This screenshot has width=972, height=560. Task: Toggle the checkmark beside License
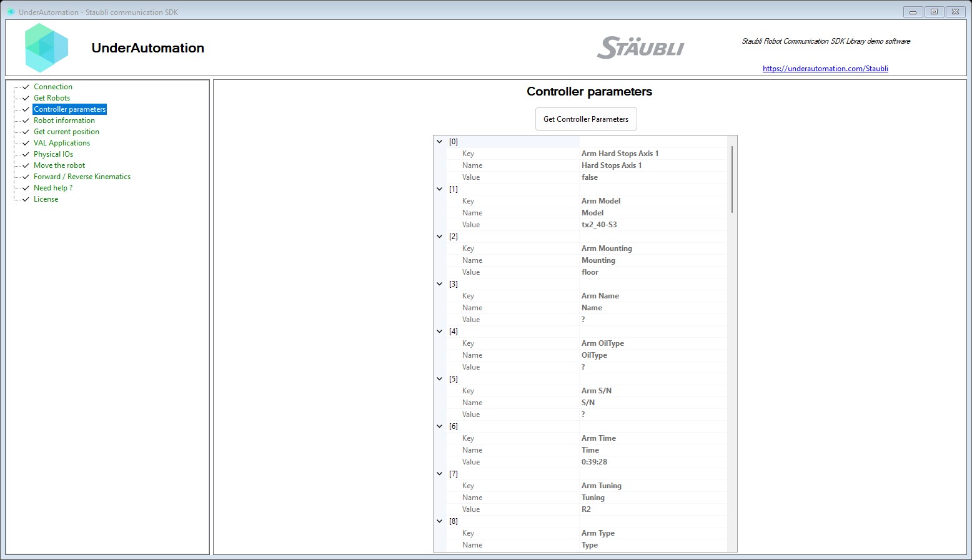[x=25, y=199]
